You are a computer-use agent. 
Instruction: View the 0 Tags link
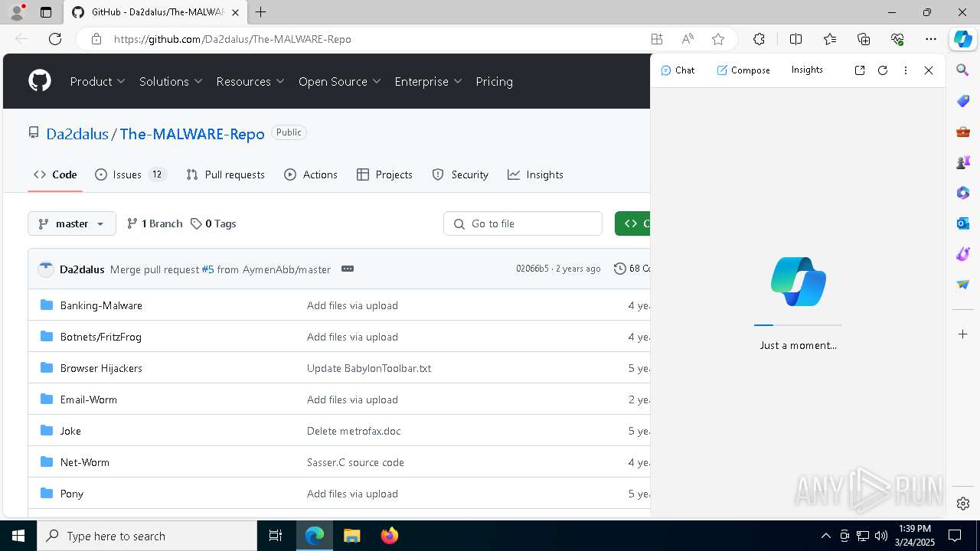pyautogui.click(x=214, y=223)
